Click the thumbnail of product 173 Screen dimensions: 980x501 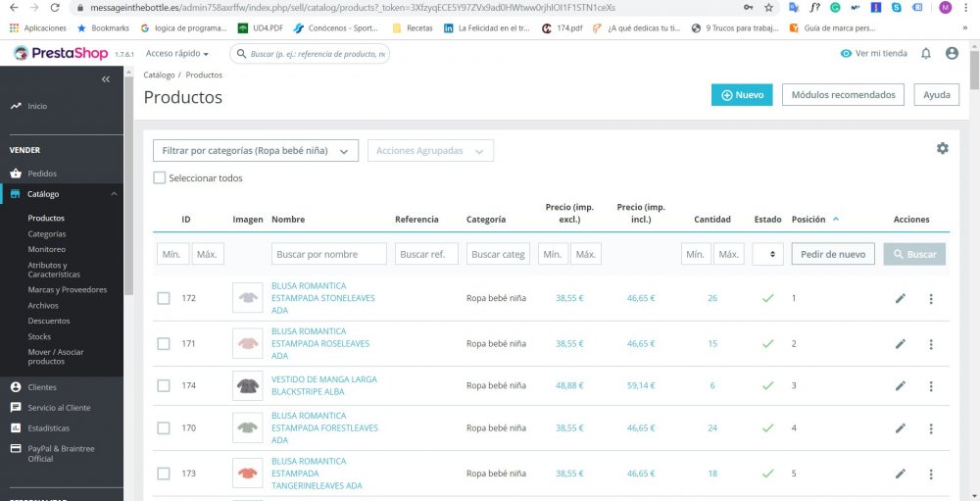click(x=247, y=473)
